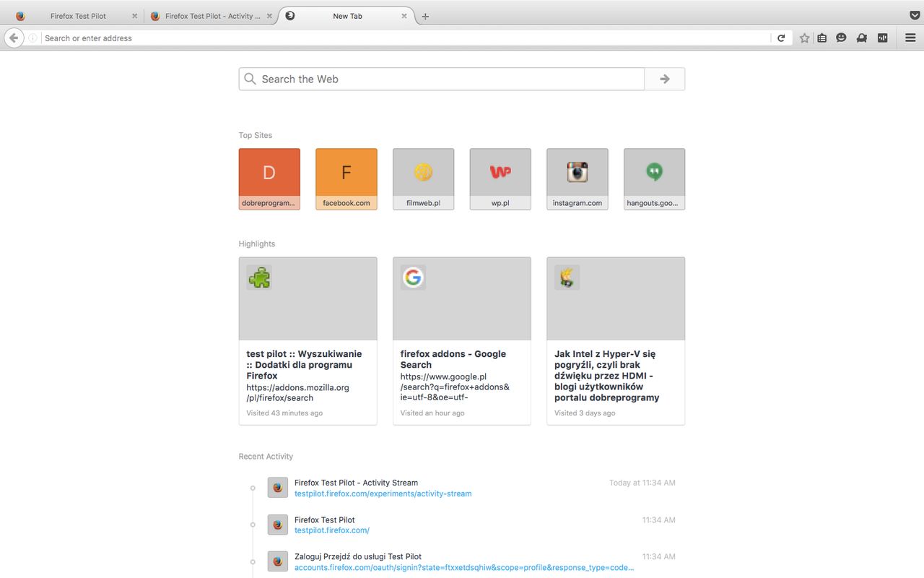Screen dimensions: 924x578
Task: Click the timestamp beside the 'Zaloguj Przejdź' entry
Action: tap(659, 557)
